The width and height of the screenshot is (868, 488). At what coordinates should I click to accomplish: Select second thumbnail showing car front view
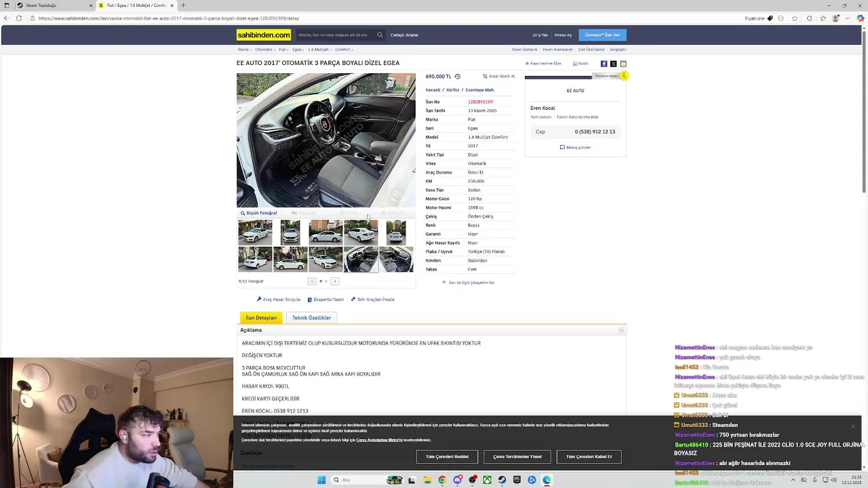pyautogui.click(x=290, y=232)
